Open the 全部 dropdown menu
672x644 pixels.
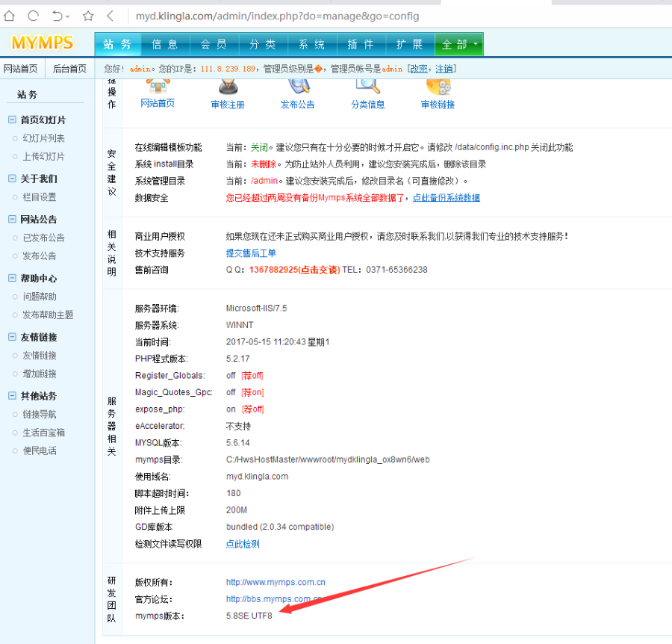458,44
